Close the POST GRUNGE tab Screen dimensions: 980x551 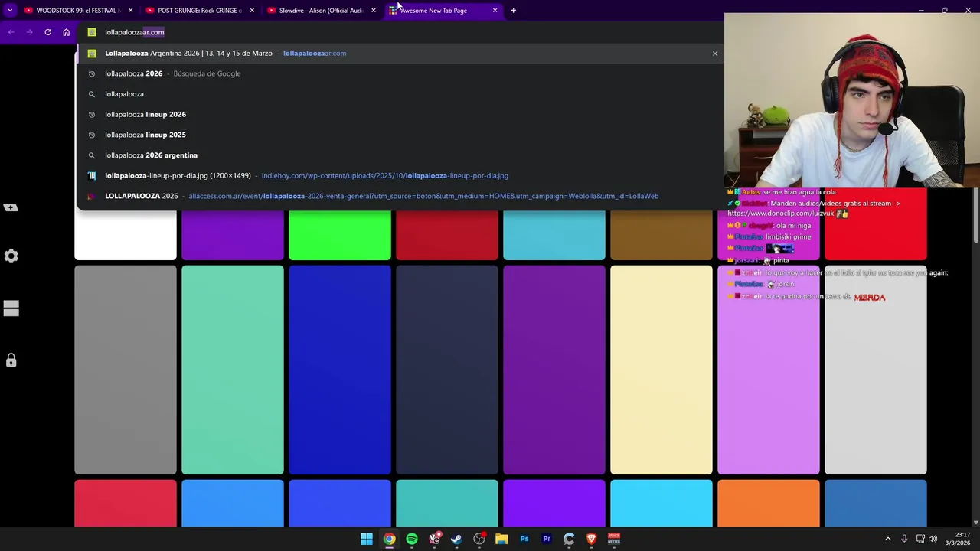tap(252, 11)
